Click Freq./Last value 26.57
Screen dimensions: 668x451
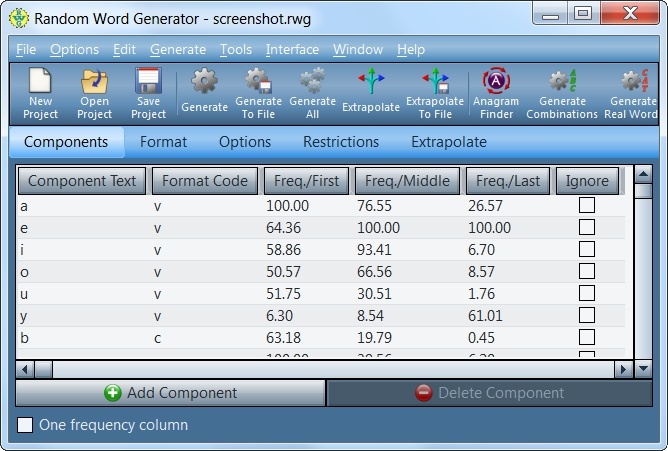485,206
